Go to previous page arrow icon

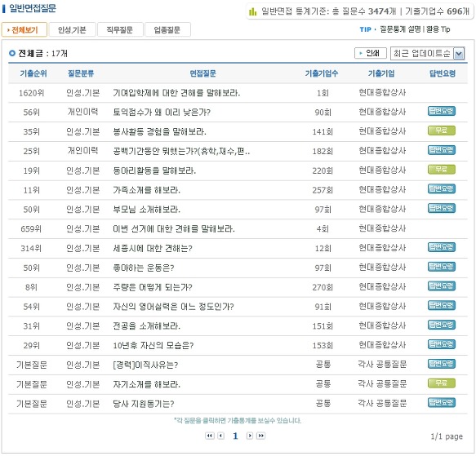tap(221, 436)
